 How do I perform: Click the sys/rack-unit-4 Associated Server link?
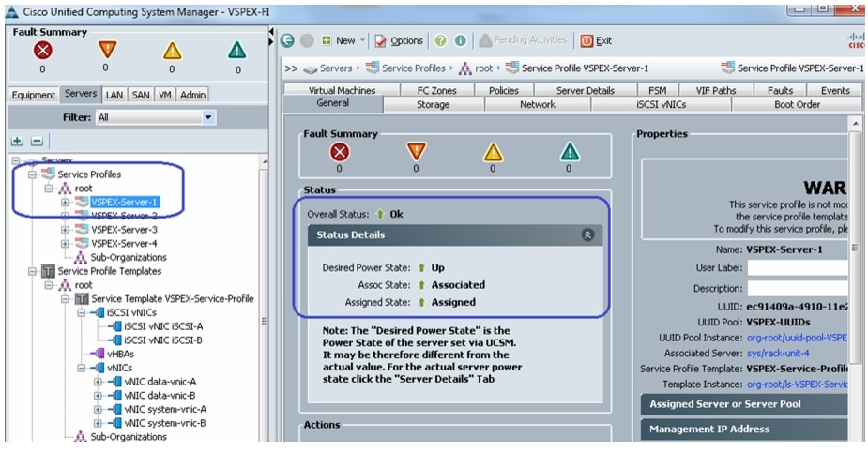coord(778,353)
